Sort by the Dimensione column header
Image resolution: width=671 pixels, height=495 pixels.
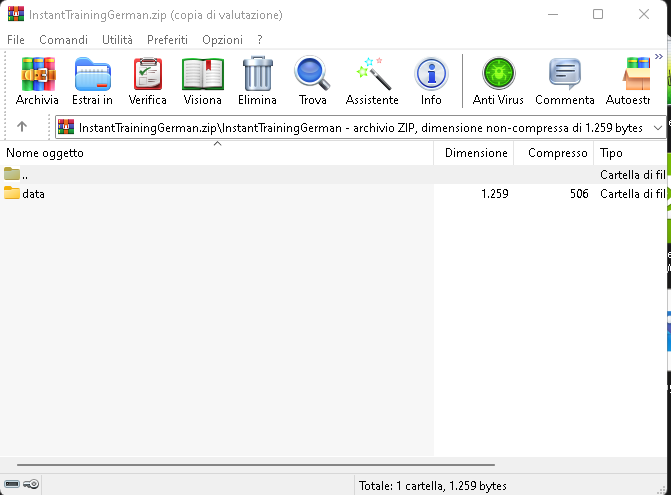click(474, 153)
